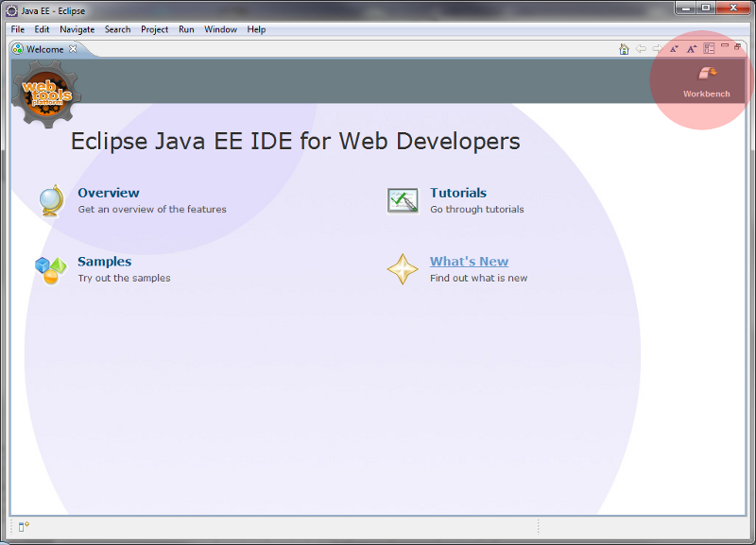Screen dimensions: 756x545
Task: Open the Tutorials heading link
Action: click(458, 193)
